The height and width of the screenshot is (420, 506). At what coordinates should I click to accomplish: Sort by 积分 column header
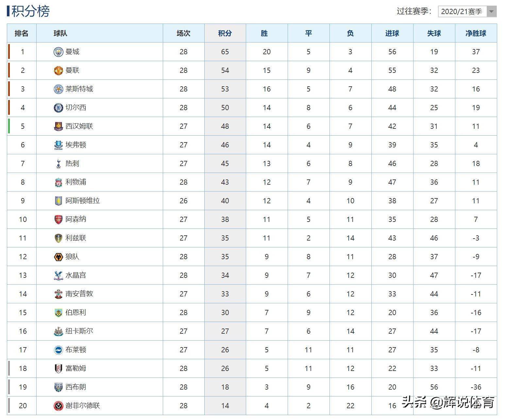(x=225, y=33)
